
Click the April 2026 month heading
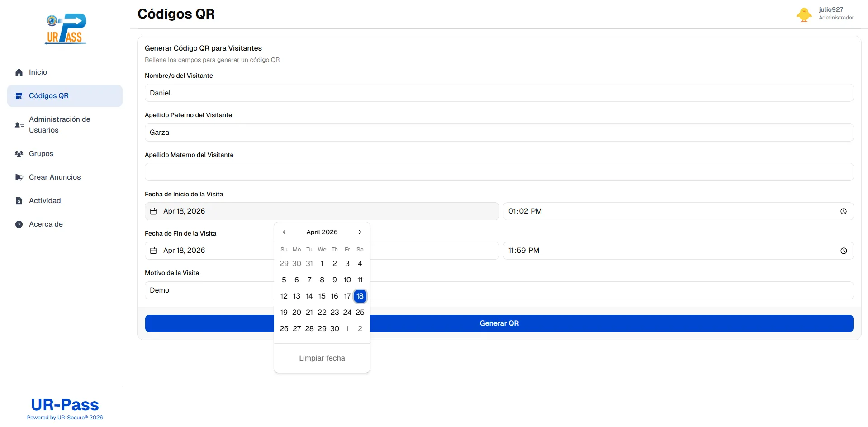coord(322,232)
